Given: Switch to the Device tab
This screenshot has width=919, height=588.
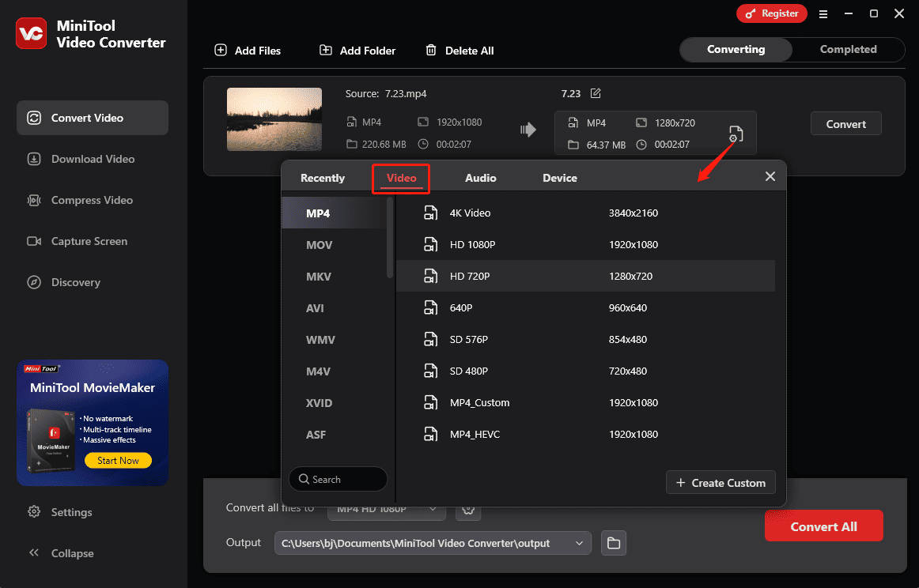Looking at the screenshot, I should click(x=560, y=178).
